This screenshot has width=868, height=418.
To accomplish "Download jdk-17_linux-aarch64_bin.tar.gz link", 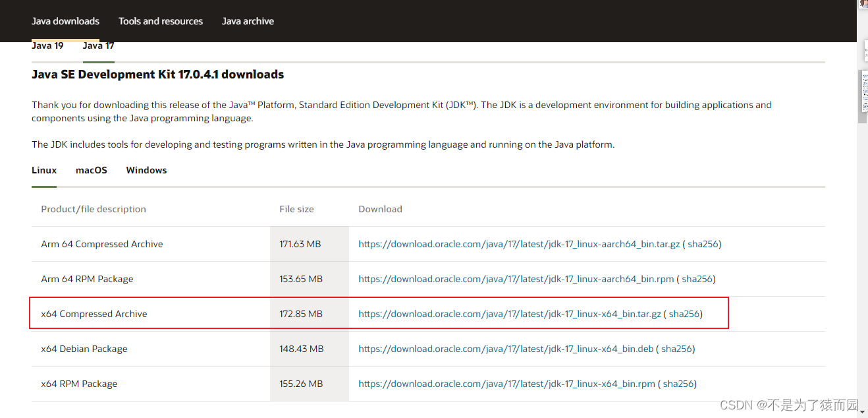I will click(519, 244).
